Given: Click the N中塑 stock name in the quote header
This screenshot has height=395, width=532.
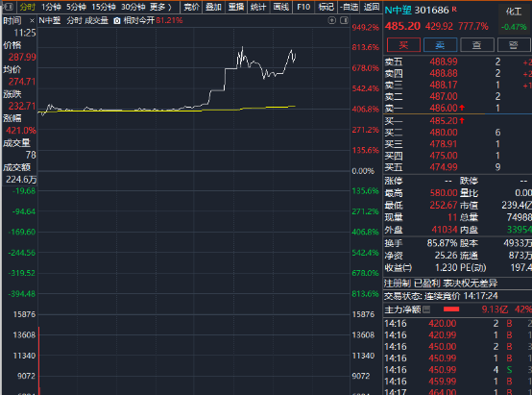Looking at the screenshot, I should [398, 11].
